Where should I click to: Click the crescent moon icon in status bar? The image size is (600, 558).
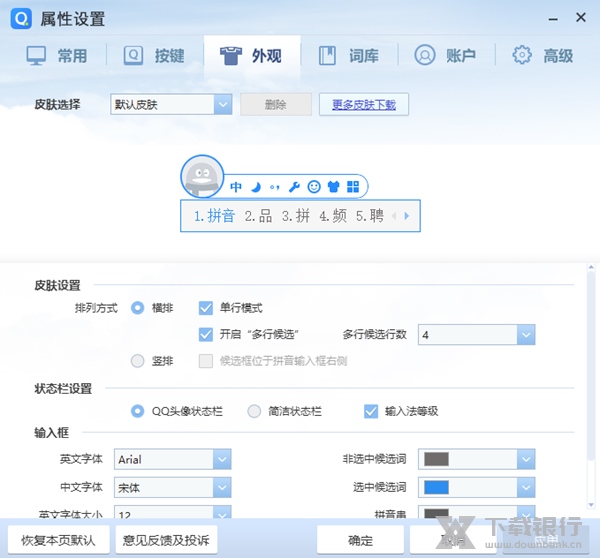tap(255, 187)
